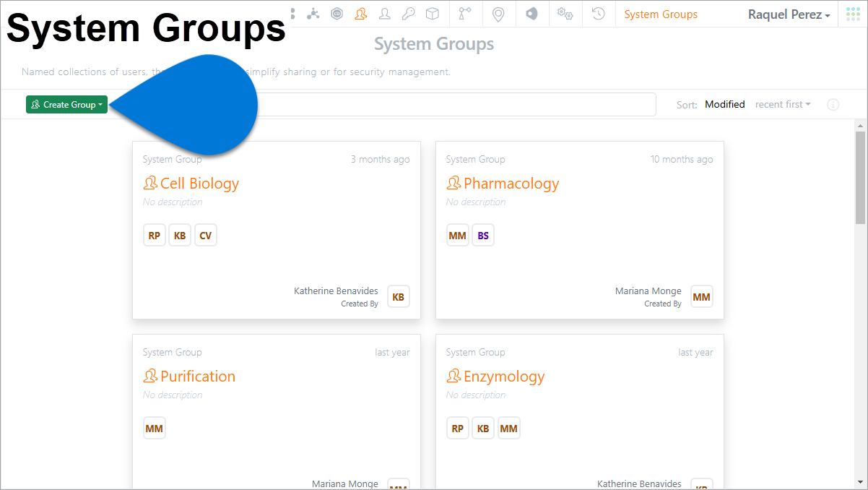This screenshot has height=490, width=868.
Task: Click System Groups label in top toolbar
Action: coord(661,14)
